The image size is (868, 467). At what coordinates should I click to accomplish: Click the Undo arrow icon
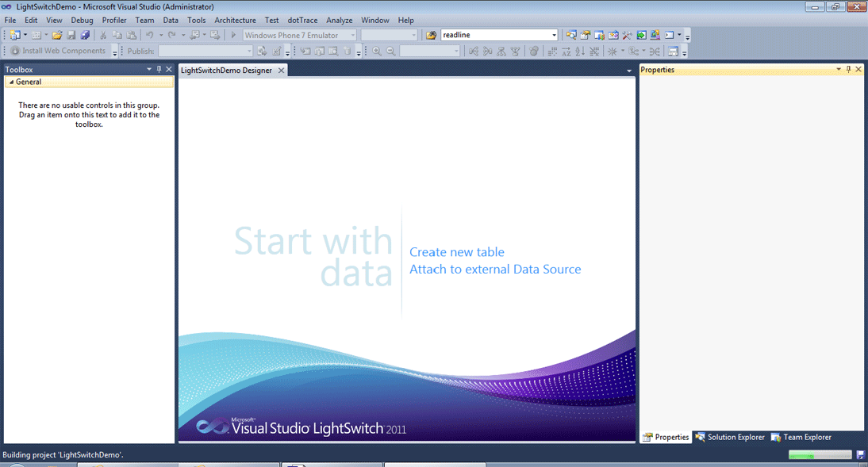[149, 35]
